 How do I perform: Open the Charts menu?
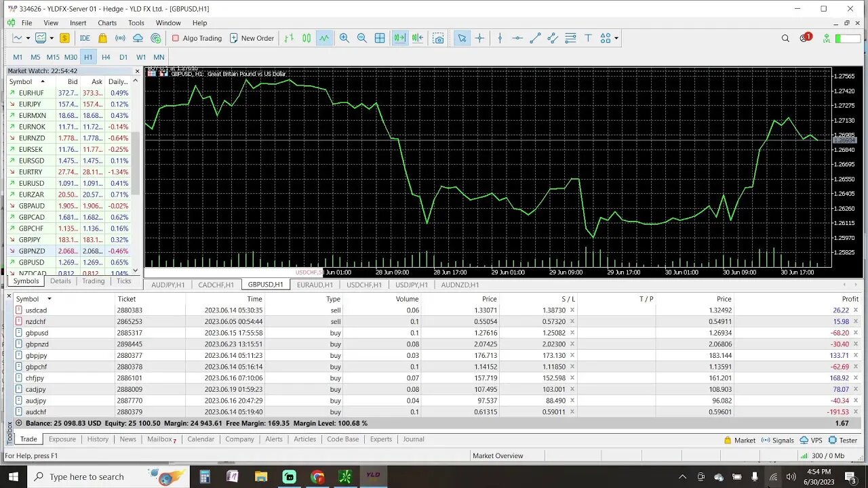pos(107,23)
